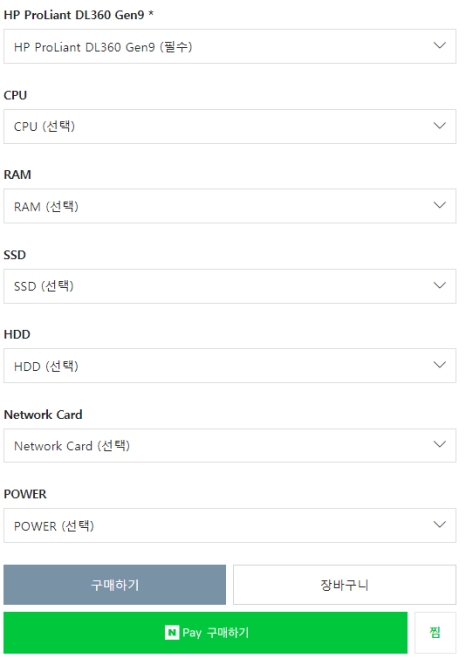Click the SSD dropdown chevron arrow
The image size is (466, 672).
(x=439, y=285)
